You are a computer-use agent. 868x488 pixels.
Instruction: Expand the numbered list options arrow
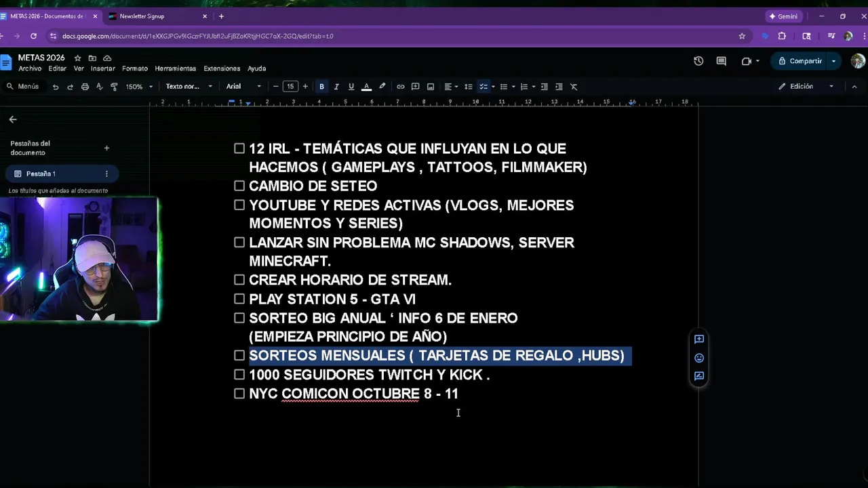[534, 87]
